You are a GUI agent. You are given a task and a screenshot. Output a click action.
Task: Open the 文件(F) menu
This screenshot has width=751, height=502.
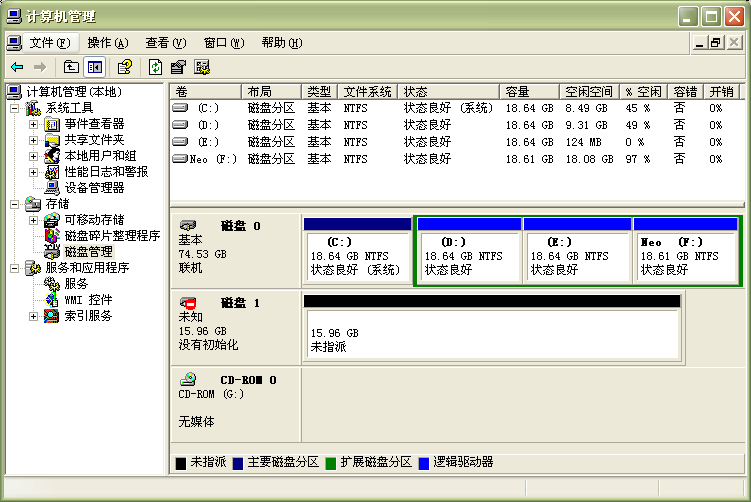[50, 43]
